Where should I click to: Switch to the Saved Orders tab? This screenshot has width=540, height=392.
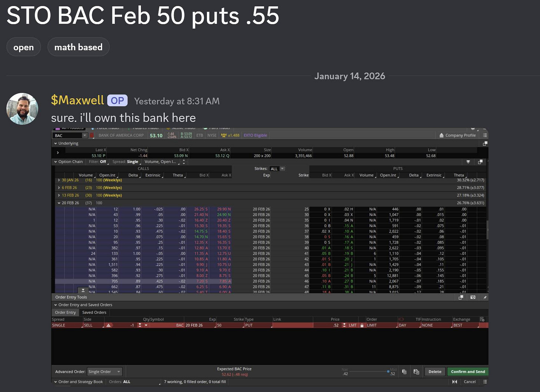[x=94, y=312]
